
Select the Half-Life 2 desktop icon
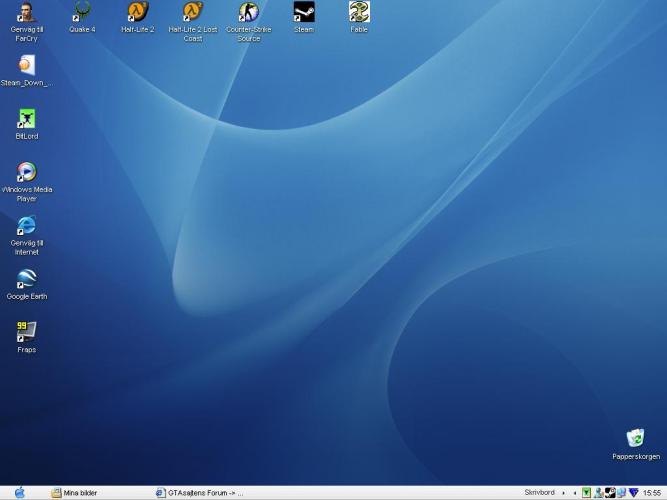click(137, 12)
